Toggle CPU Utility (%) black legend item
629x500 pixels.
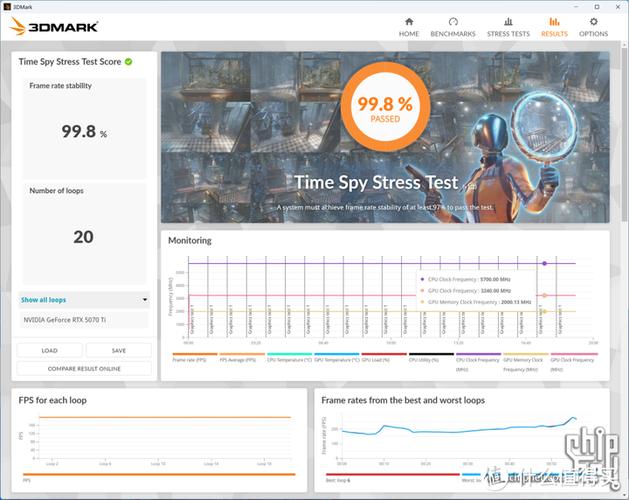(x=431, y=357)
